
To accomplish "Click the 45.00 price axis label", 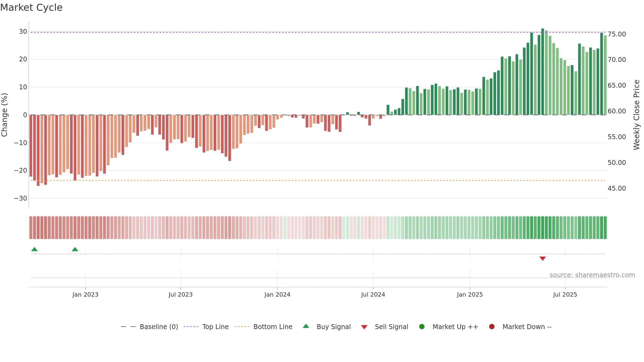I will click(x=617, y=189).
